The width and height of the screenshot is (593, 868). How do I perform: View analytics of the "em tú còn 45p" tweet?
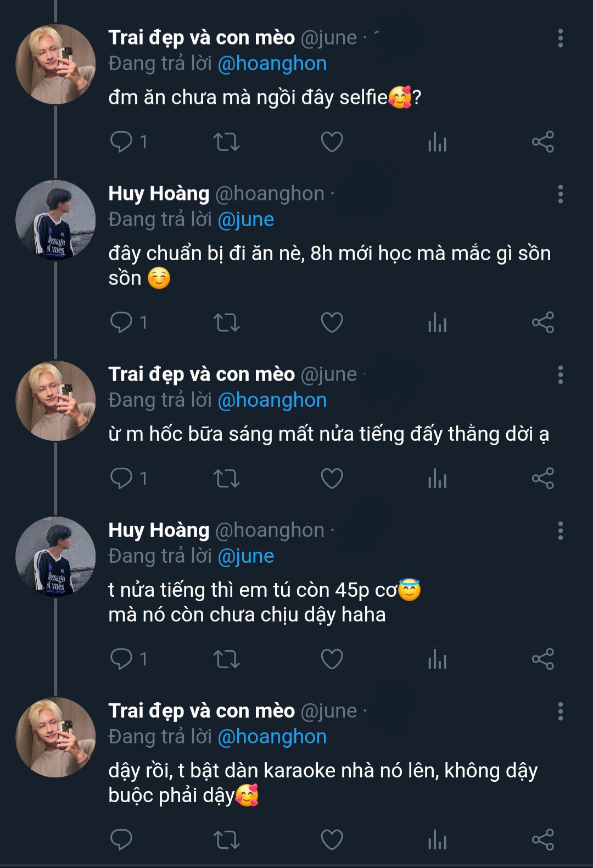pos(437,659)
